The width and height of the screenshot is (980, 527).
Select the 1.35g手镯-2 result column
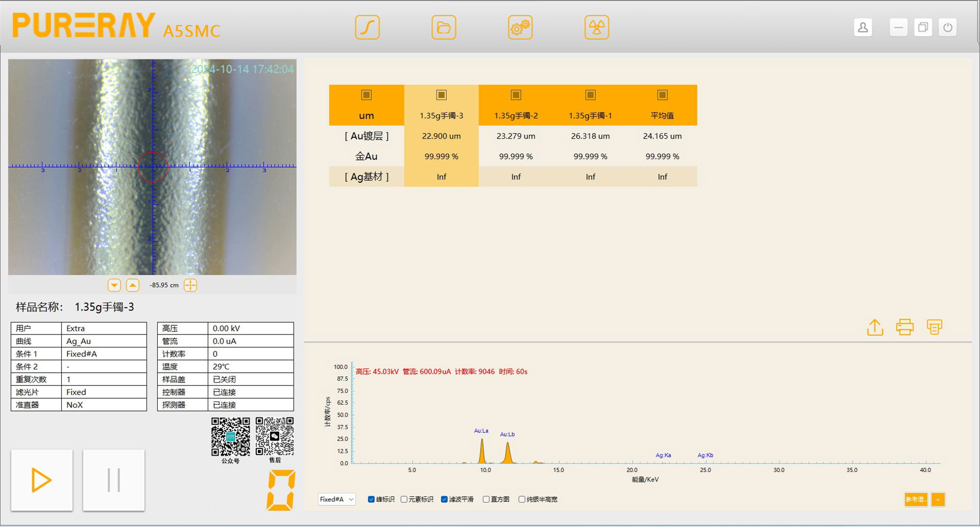coord(515,116)
